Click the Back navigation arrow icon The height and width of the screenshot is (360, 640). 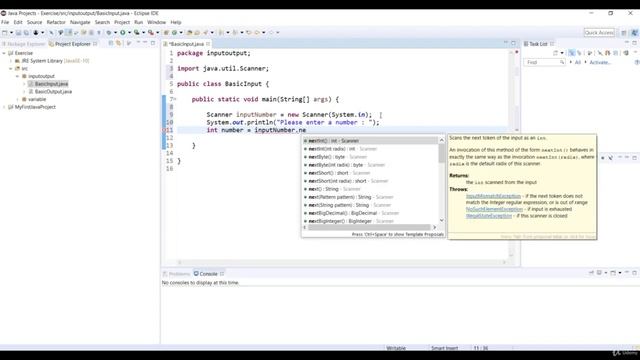(257, 33)
